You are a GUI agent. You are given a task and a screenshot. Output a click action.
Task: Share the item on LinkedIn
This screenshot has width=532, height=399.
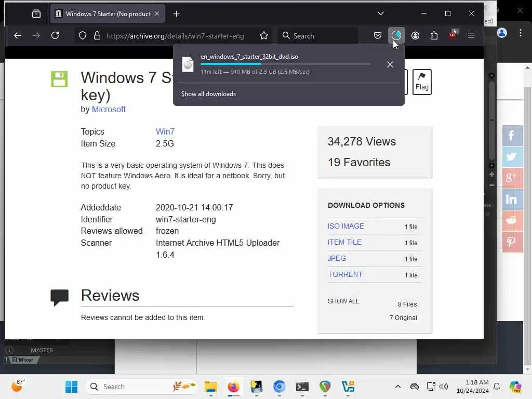[x=512, y=199]
